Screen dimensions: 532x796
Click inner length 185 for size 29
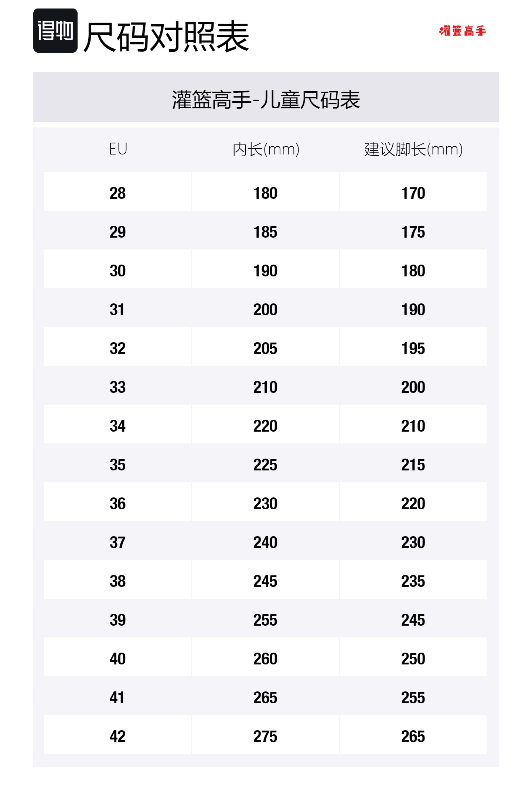[x=265, y=232]
